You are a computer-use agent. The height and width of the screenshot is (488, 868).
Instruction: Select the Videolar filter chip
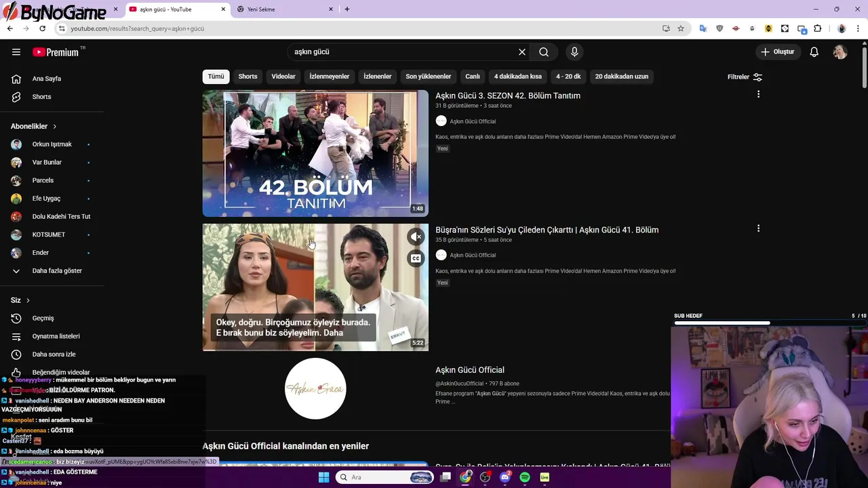(283, 77)
